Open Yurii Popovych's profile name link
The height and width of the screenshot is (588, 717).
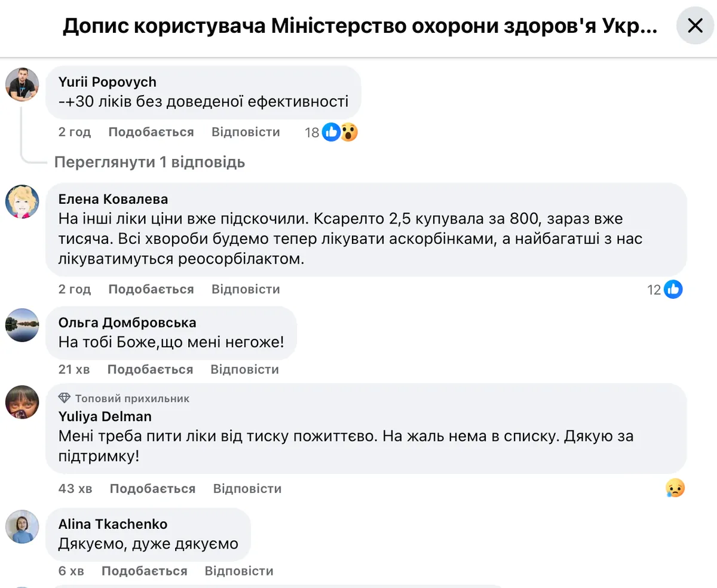pyautogui.click(x=107, y=82)
